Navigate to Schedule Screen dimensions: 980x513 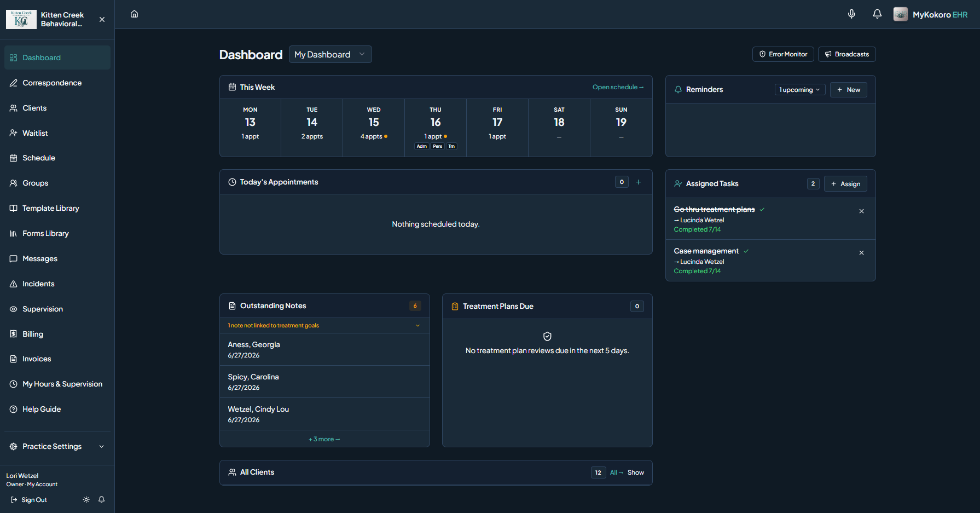click(x=57, y=158)
